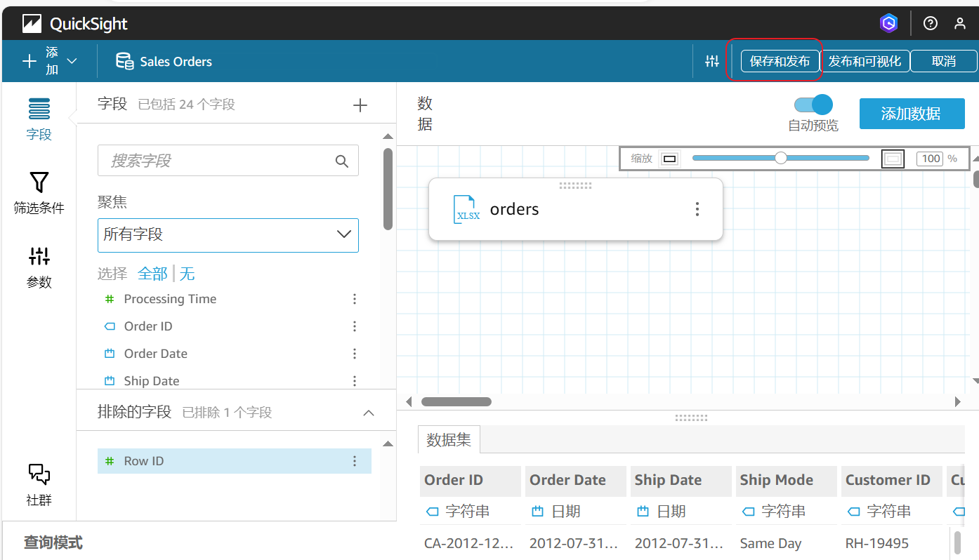
Task: Expand the 所有字段 focus dropdown
Action: 228,234
